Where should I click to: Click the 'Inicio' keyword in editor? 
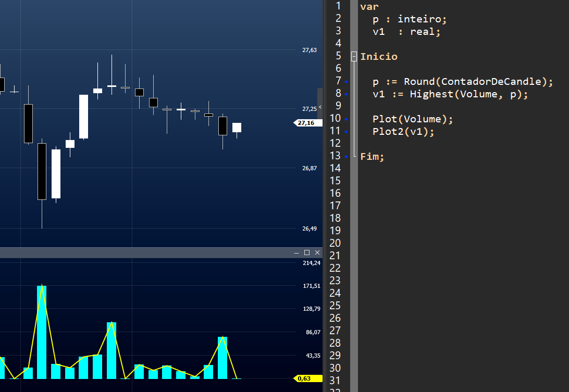pos(379,57)
